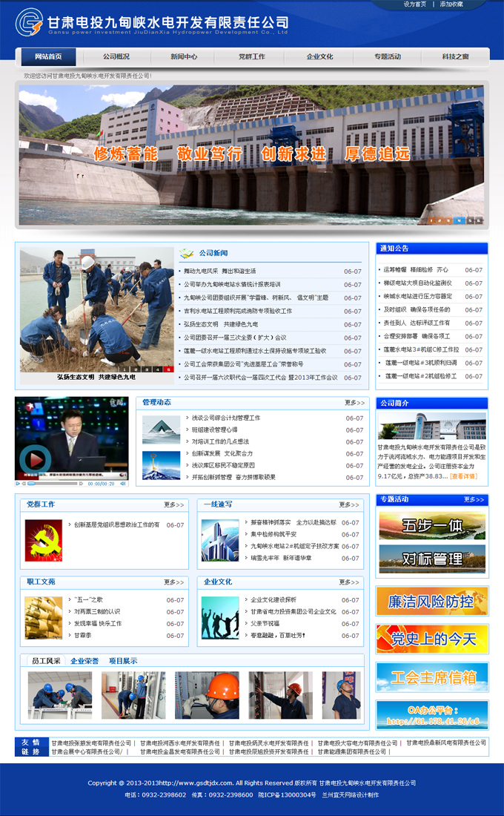Screen dimensions: 504x816
Task: Click 添加收藏 link at top
Action: coord(451,4)
